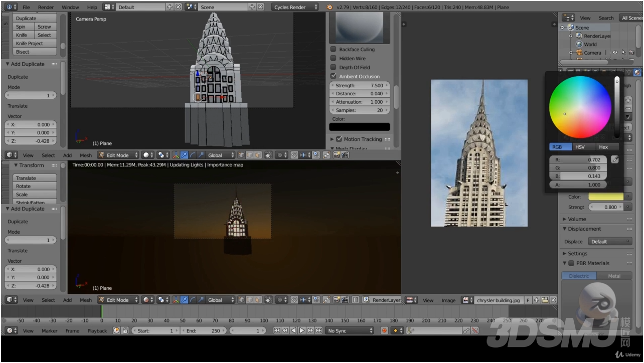The image size is (644, 363).
Task: Click the play animation in reverse button
Action: click(x=294, y=331)
